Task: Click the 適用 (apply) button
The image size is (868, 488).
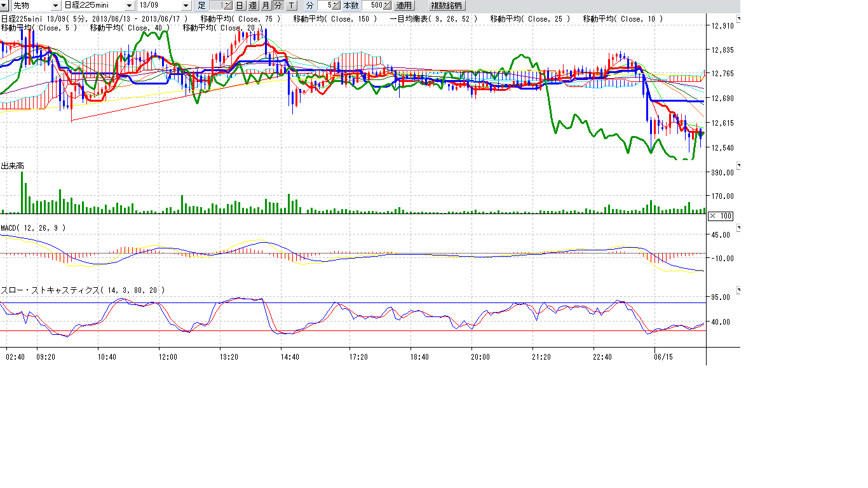Action: [x=404, y=6]
